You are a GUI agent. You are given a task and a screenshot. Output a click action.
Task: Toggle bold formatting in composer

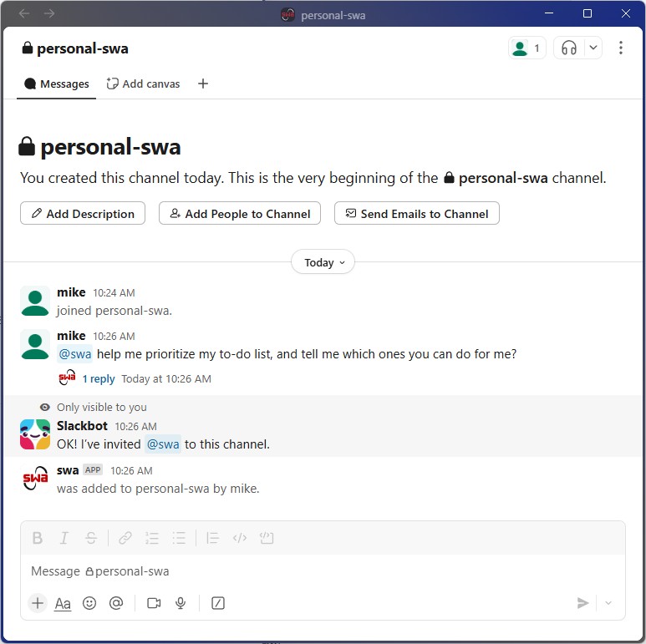pos(37,538)
